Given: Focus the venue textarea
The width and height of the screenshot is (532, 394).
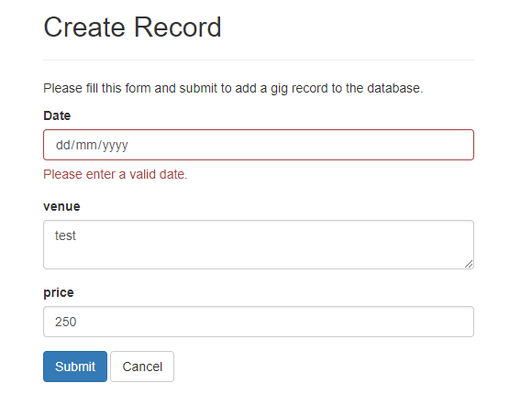Looking at the screenshot, I should coord(259,245).
